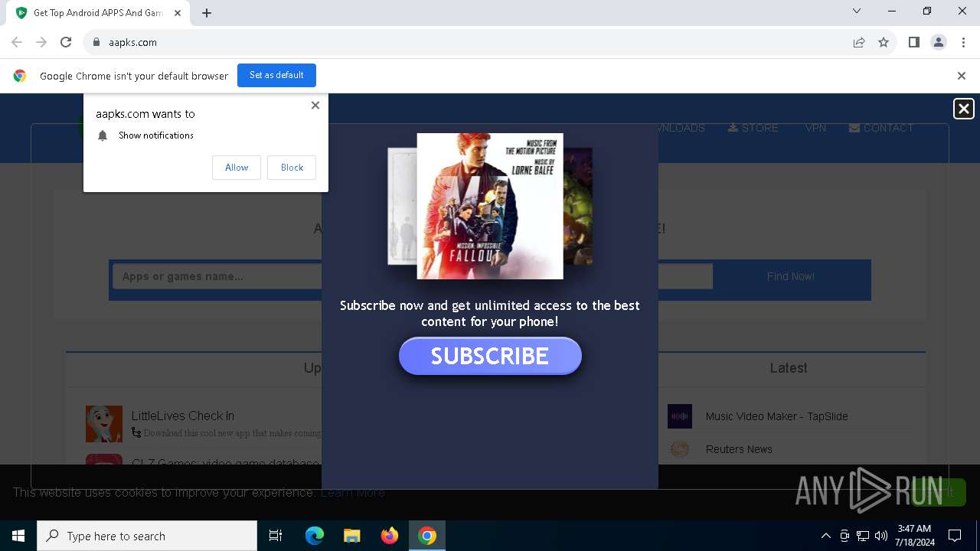The height and width of the screenshot is (551, 980).
Task: Open the Chrome side panel icon
Action: point(913,42)
